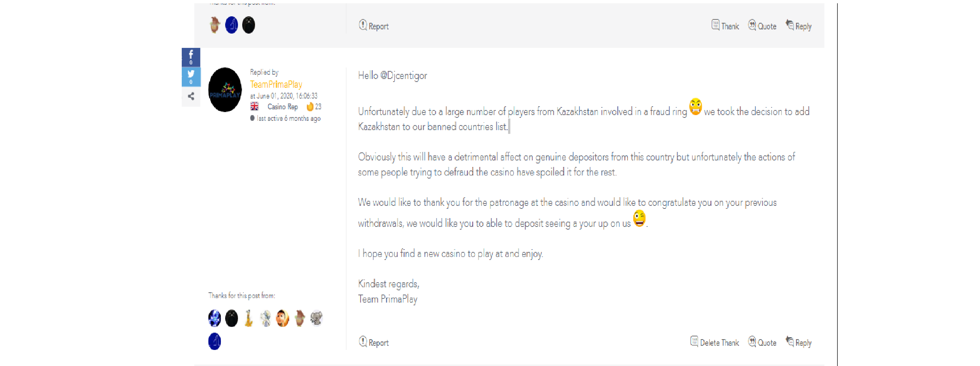The image size is (980, 366).
Task: Click the angry emoji in the message
Action: (x=695, y=107)
